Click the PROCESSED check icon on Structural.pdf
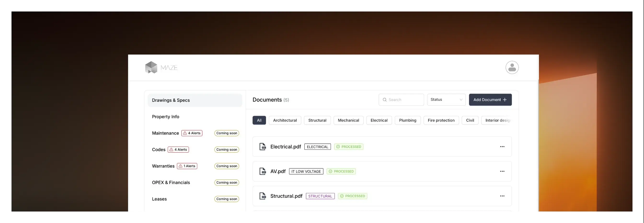The width and height of the screenshot is (644, 223). [x=342, y=196]
